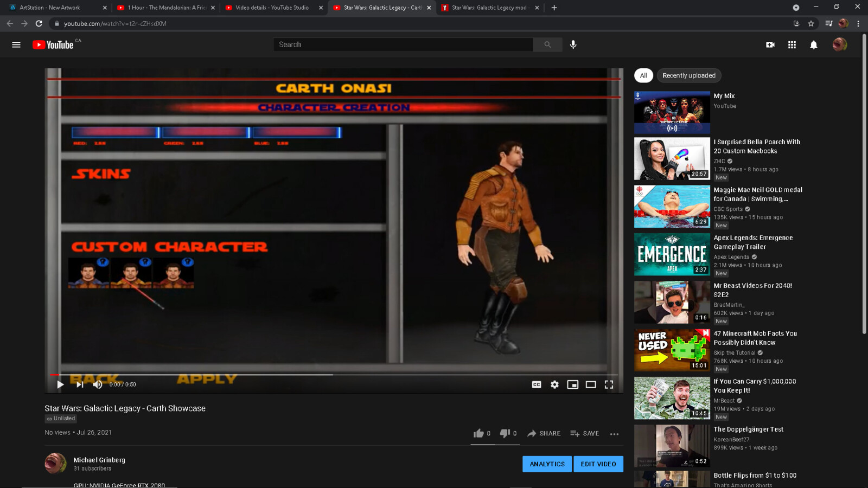Click the address bar URL
This screenshot has width=868, height=488.
coord(115,23)
